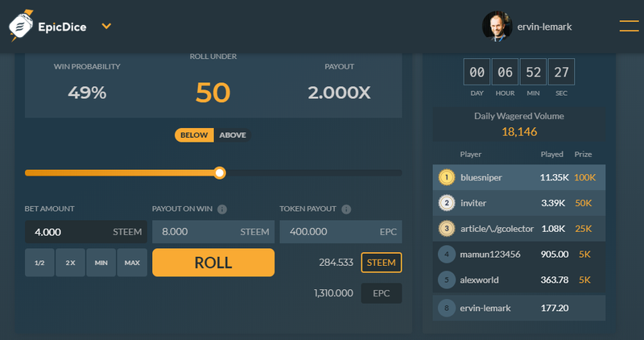Click the 1,310.000 EPC balance
Viewport: 644px width, 340px height.
pos(333,293)
